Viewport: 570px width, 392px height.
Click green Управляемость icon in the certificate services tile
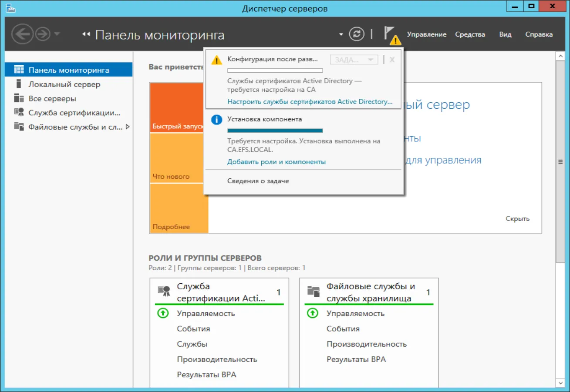tap(163, 313)
